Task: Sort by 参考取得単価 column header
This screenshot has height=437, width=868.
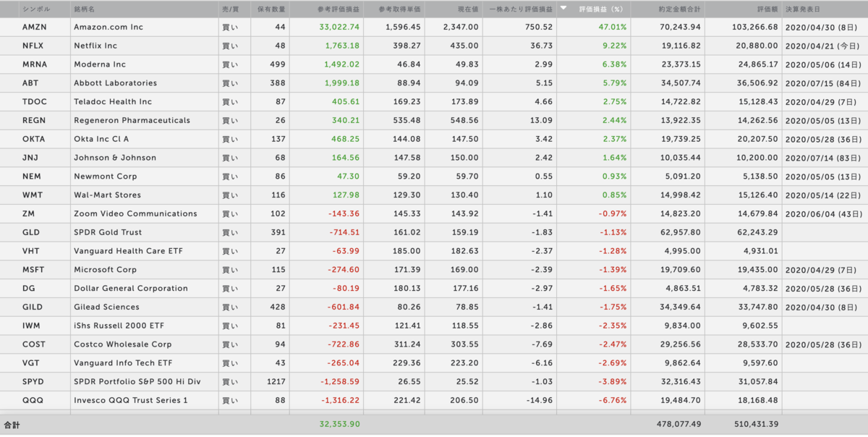Action: (x=400, y=9)
